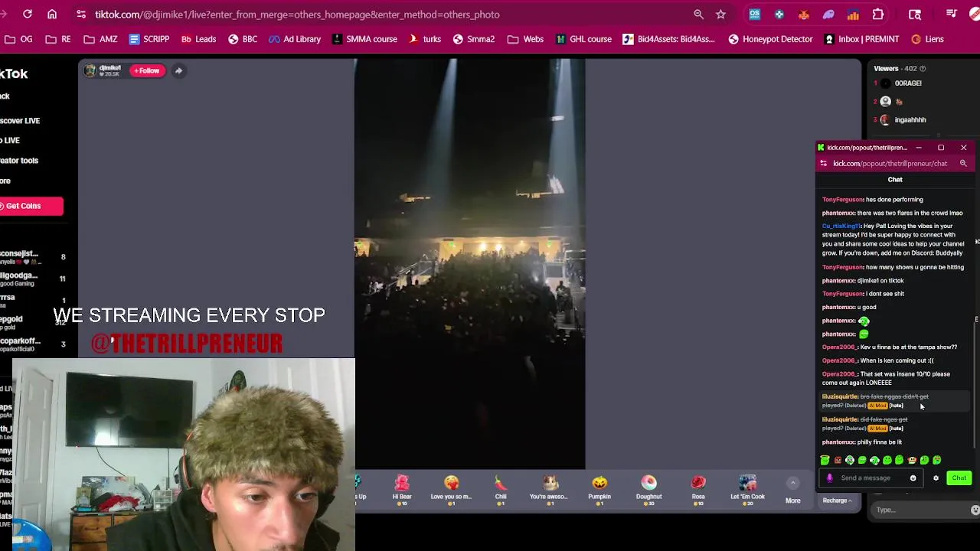Open the bar-chart analytics extension
This screenshot has height=551, width=980.
(x=853, y=14)
